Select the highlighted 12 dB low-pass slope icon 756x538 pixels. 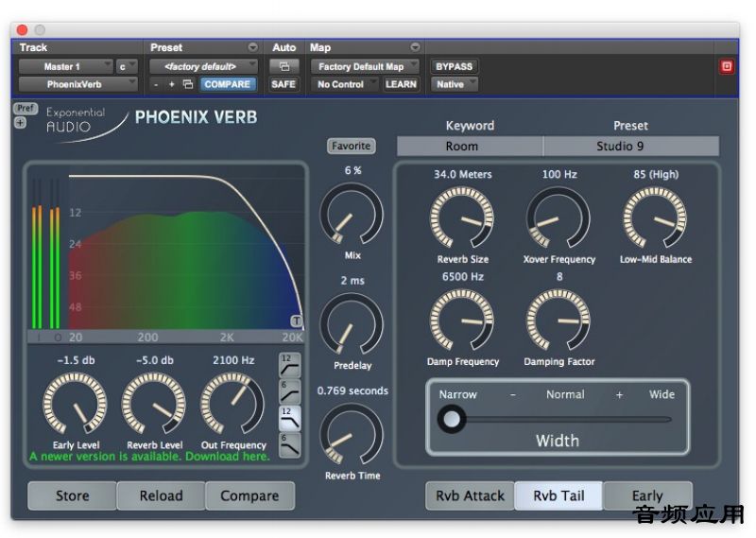(x=290, y=418)
